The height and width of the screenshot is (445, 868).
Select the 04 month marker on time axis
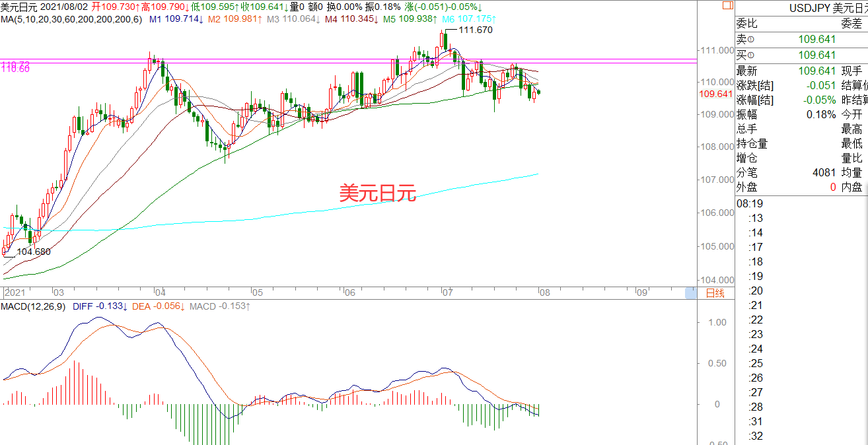pos(160,292)
